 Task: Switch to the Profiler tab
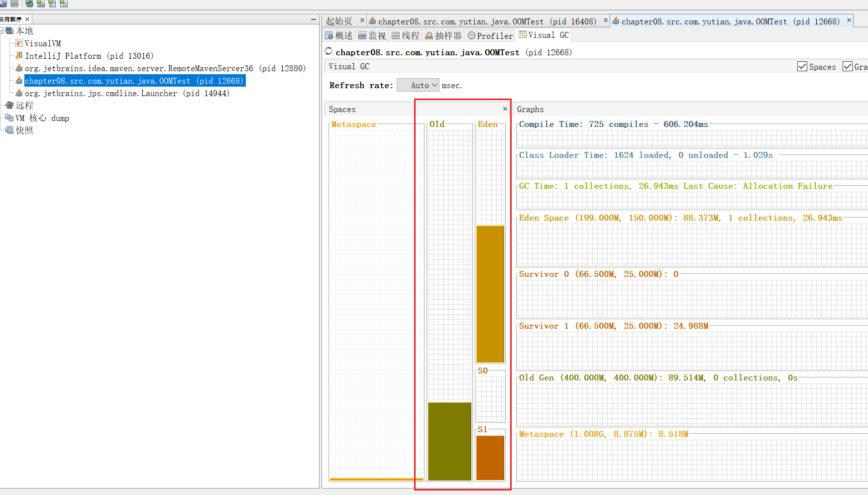click(x=490, y=35)
